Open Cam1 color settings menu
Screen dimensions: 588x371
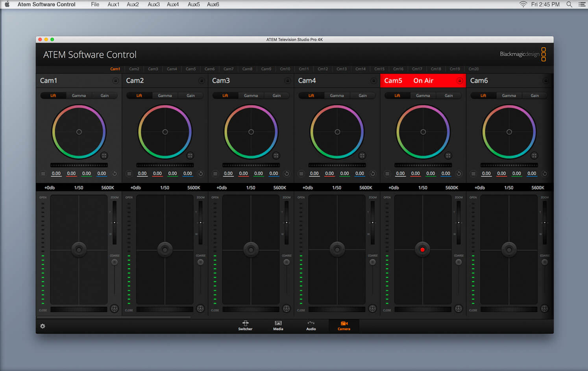[43, 174]
